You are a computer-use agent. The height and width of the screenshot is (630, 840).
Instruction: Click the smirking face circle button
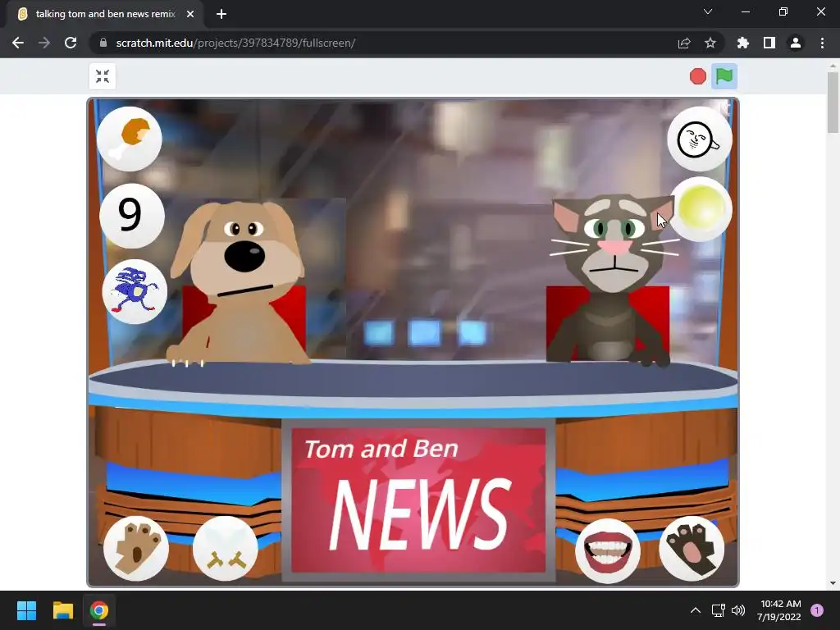(699, 139)
